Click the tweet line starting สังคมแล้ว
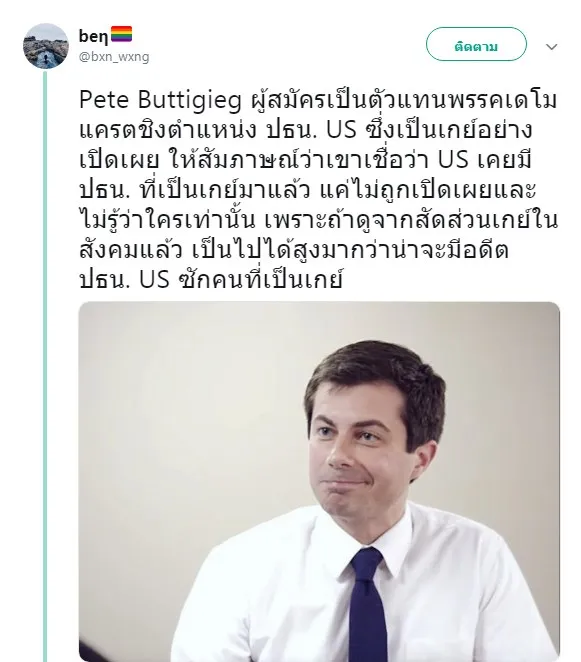This screenshot has width=581, height=662. tap(293, 250)
